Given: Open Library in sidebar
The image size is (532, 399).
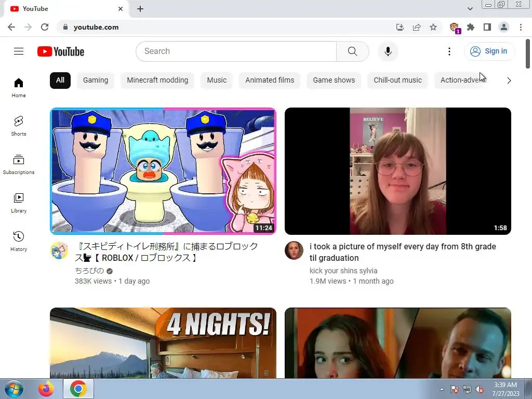Looking at the screenshot, I should tap(19, 203).
